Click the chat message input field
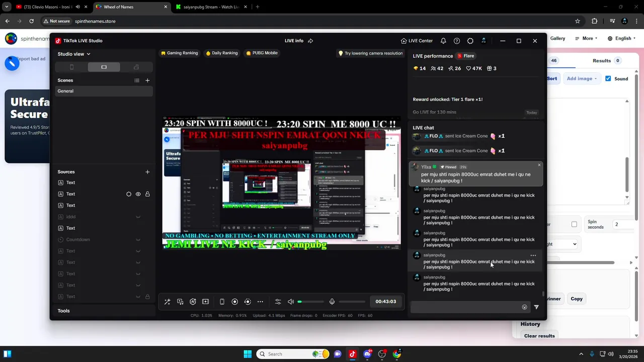Screen dimensions: 644x362 465,307
